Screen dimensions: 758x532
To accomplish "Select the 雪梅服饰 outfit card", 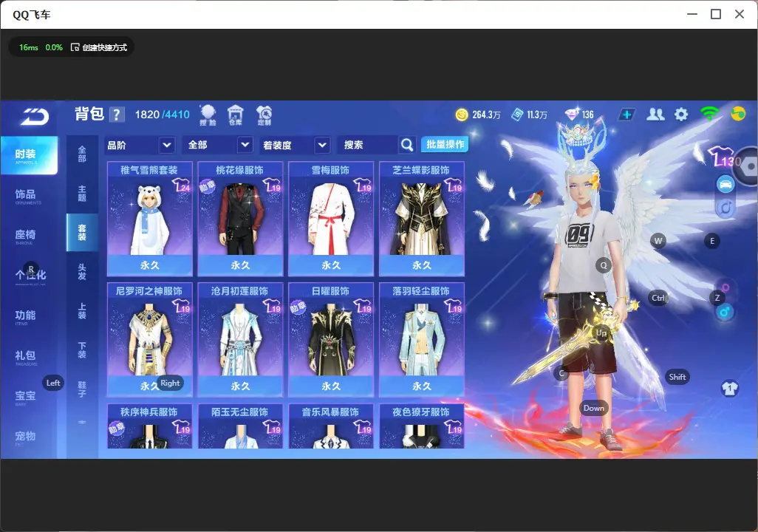I will pyautogui.click(x=331, y=219).
